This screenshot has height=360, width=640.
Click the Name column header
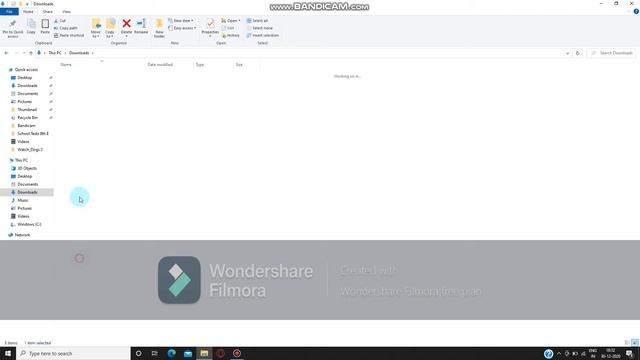[66, 64]
